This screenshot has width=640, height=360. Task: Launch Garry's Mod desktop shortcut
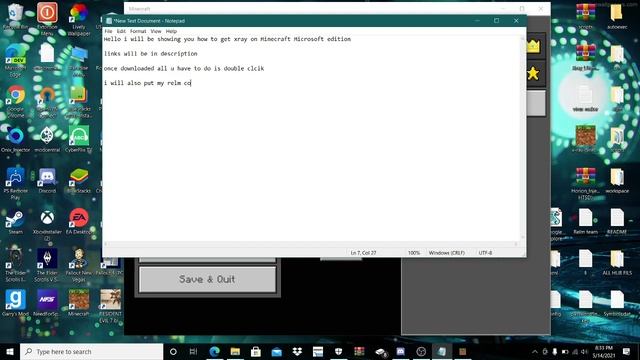pos(16,303)
